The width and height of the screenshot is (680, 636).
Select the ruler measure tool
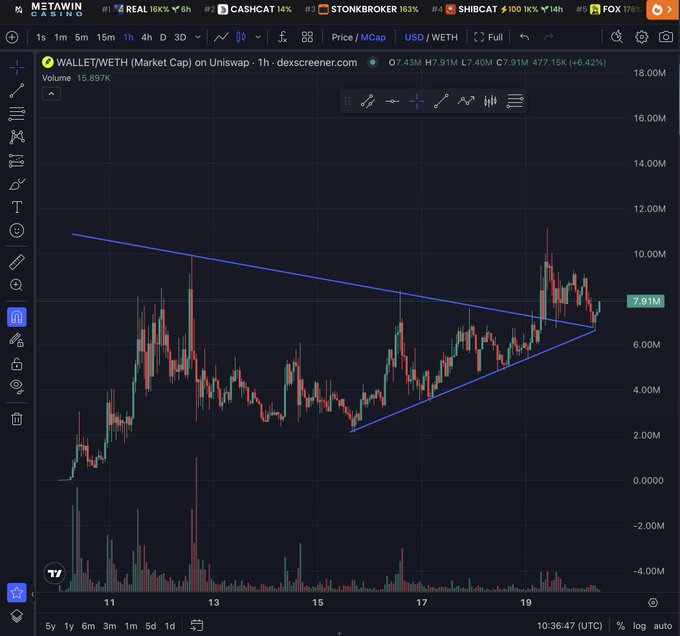point(17,262)
